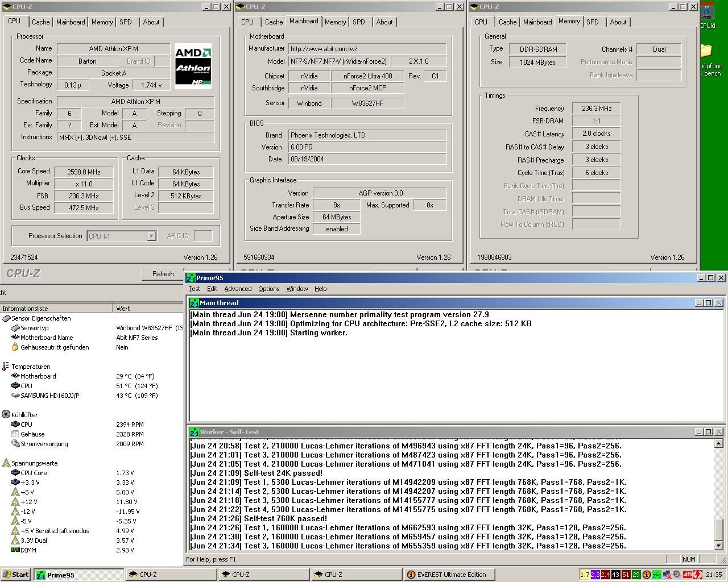
Task: Select the Memory tab in the first CPU-Z window
Action: coord(102,22)
